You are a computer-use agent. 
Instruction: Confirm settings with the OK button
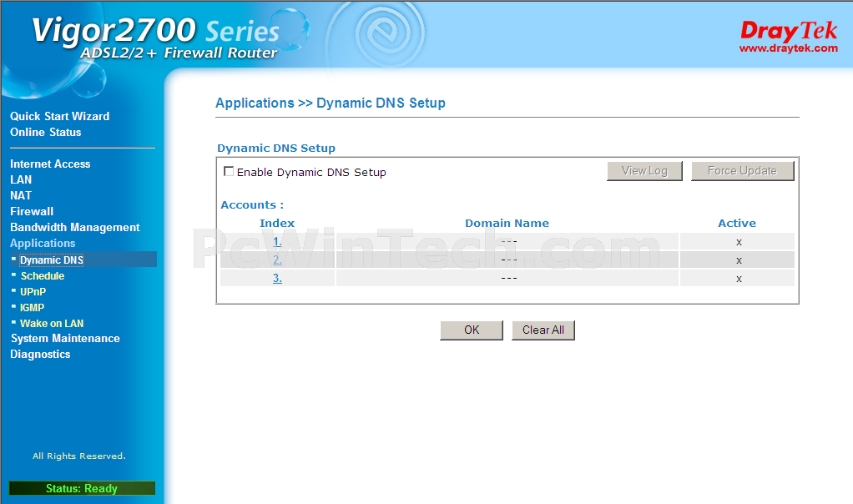click(472, 330)
